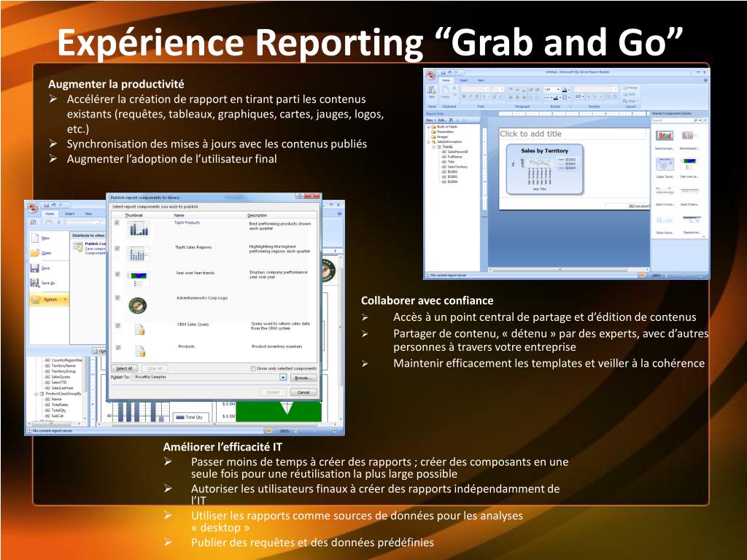Select the Sales by Territory chart

(x=545, y=169)
